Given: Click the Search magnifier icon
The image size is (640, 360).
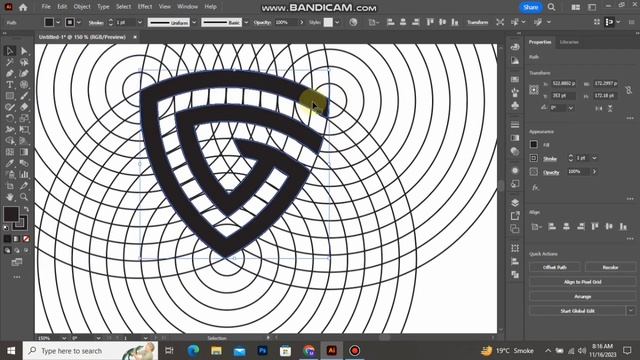Looking at the screenshot, I should [x=551, y=7].
